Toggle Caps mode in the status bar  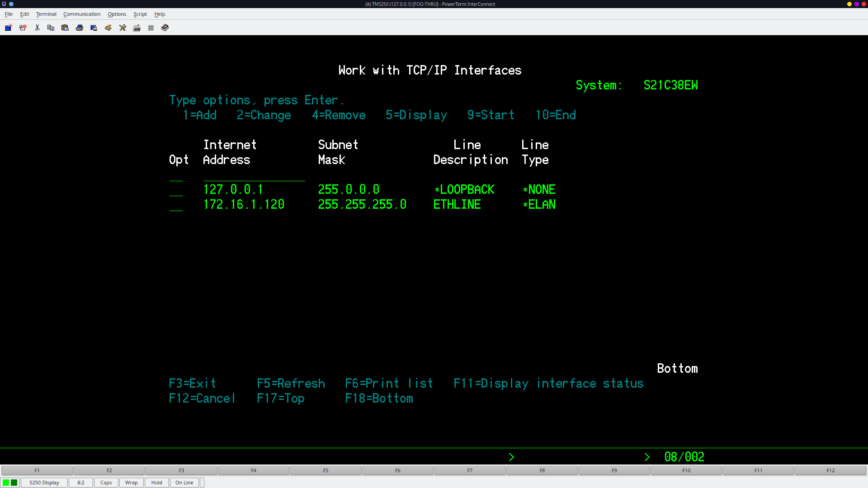106,483
